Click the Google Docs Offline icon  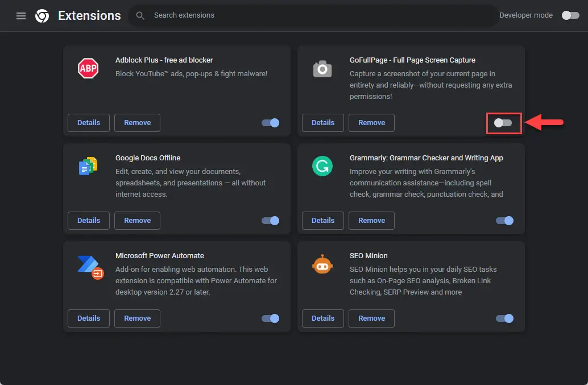pyautogui.click(x=88, y=166)
